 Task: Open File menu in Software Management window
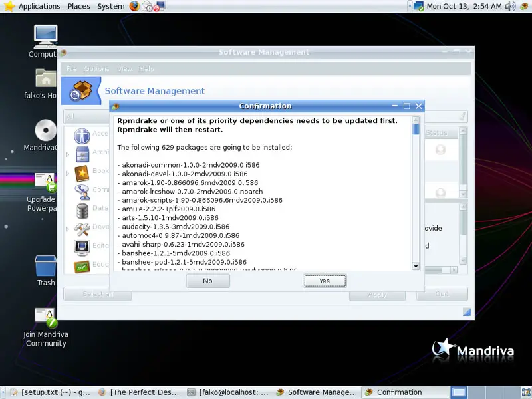(71, 69)
